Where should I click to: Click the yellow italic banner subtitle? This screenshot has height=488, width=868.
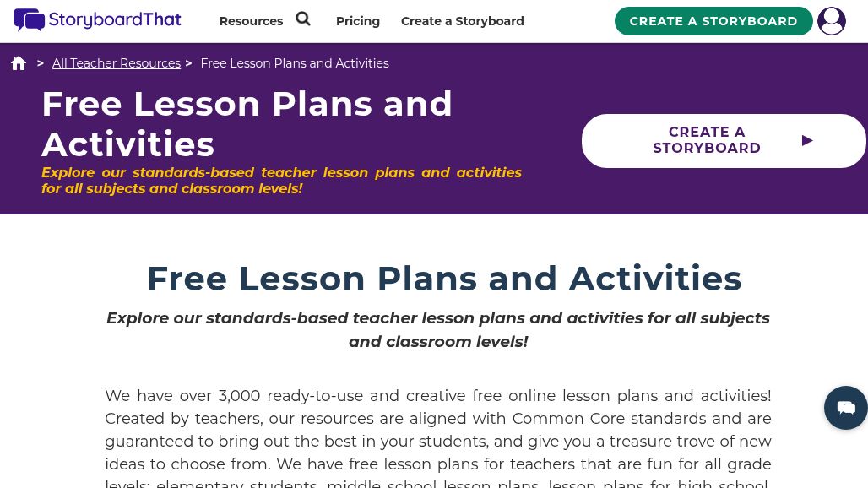click(281, 181)
